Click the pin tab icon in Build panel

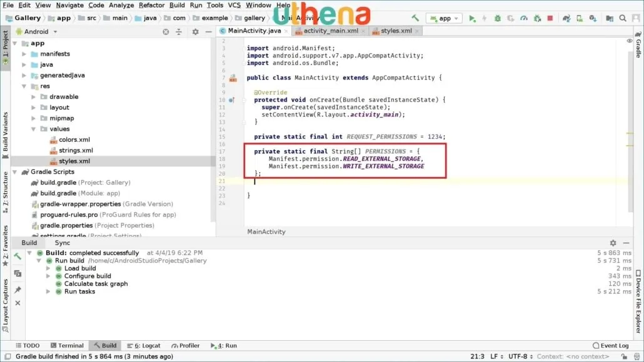point(18,289)
